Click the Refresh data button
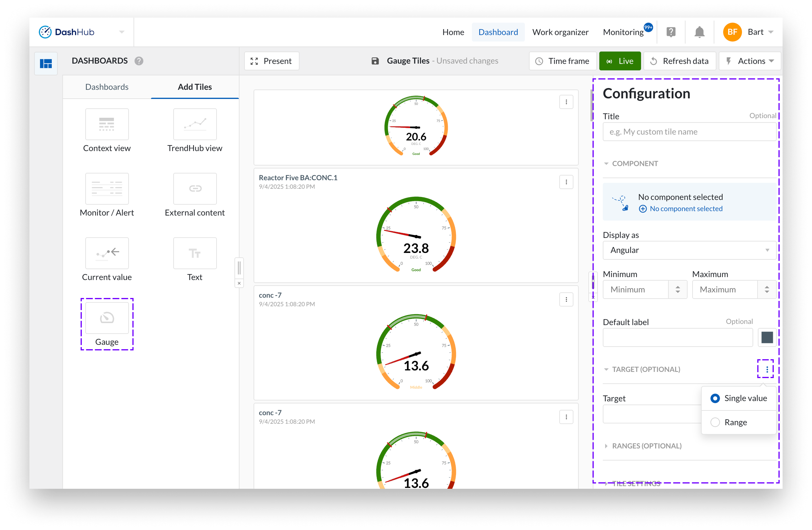Image resolution: width=812 pixels, height=530 pixels. tap(680, 61)
